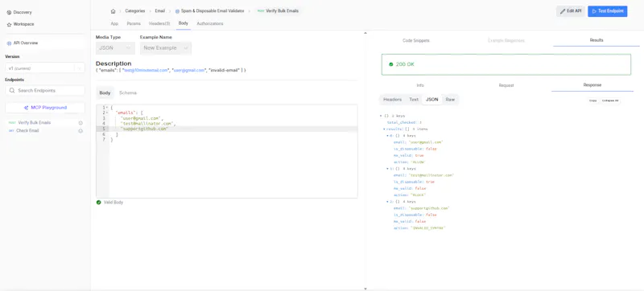Copy the response with the Copy button
The width and height of the screenshot is (644, 291).
coord(592,100)
